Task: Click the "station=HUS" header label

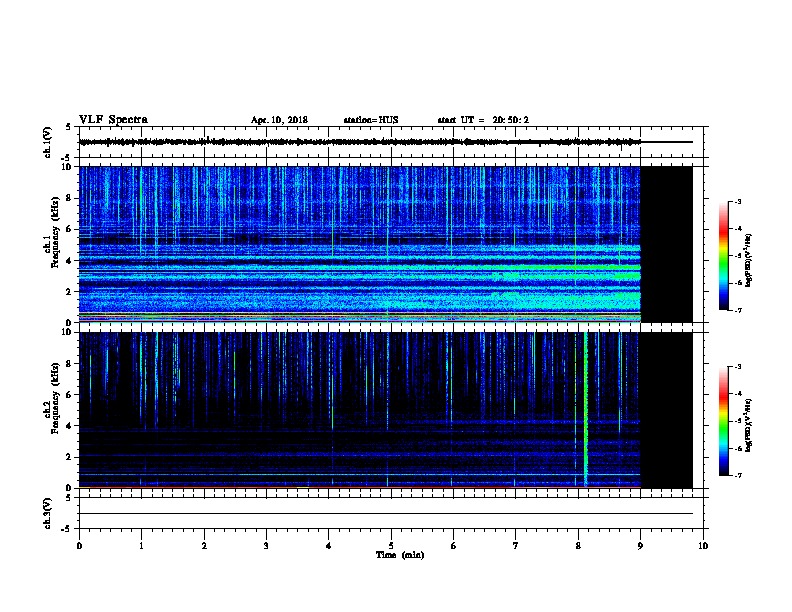Action: click(x=371, y=120)
